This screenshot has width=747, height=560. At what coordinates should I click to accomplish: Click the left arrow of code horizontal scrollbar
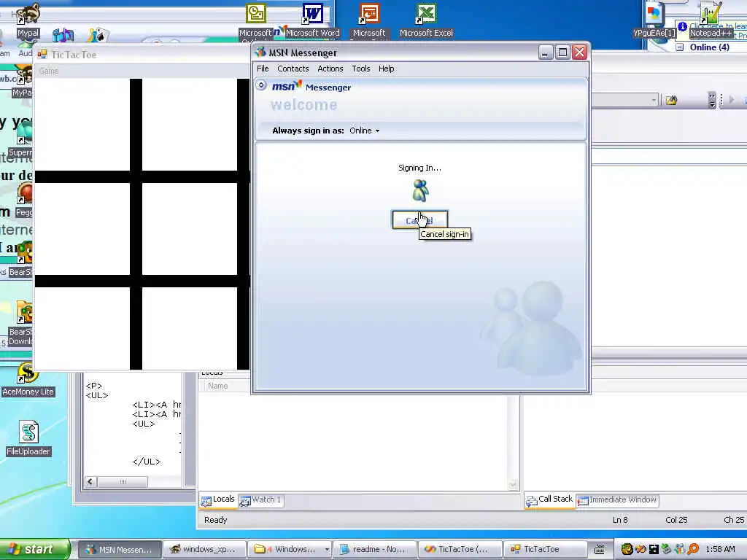tap(90, 482)
